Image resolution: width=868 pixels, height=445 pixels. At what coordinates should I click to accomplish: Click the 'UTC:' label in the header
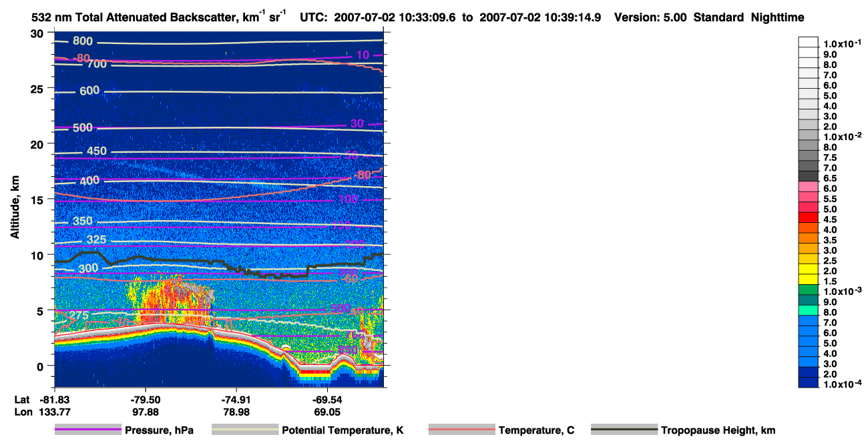click(314, 17)
